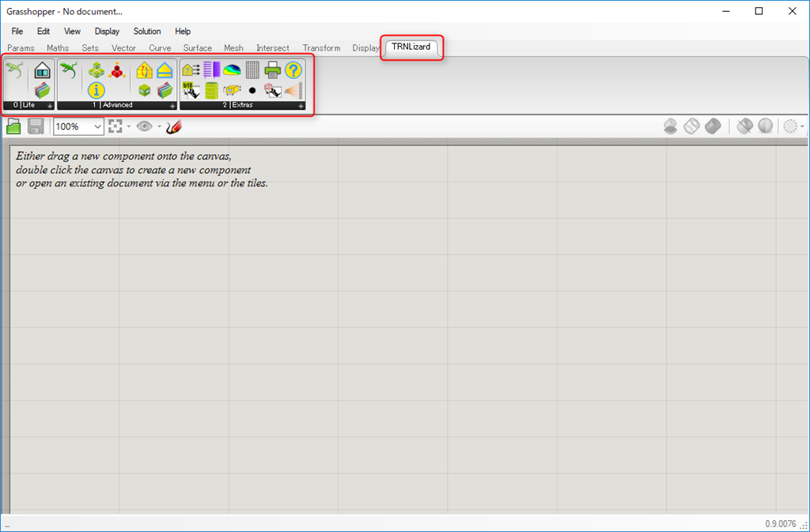Select the yellow info icon in Advanced

(x=97, y=90)
